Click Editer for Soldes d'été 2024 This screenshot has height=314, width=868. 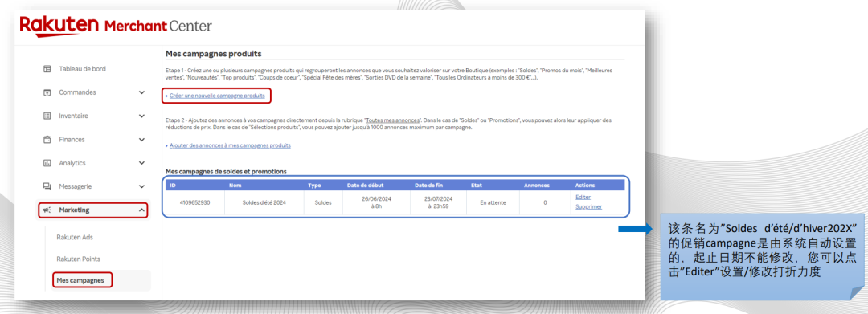pos(583,198)
